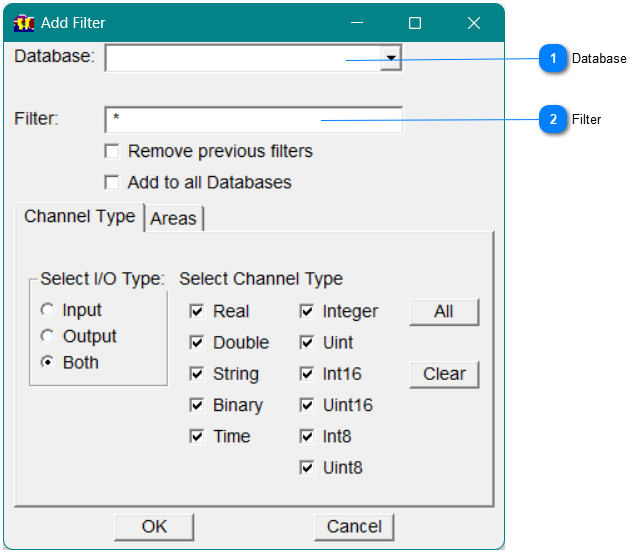The image size is (643, 553).
Task: Minimize the Add Filter window
Action: pyautogui.click(x=357, y=23)
